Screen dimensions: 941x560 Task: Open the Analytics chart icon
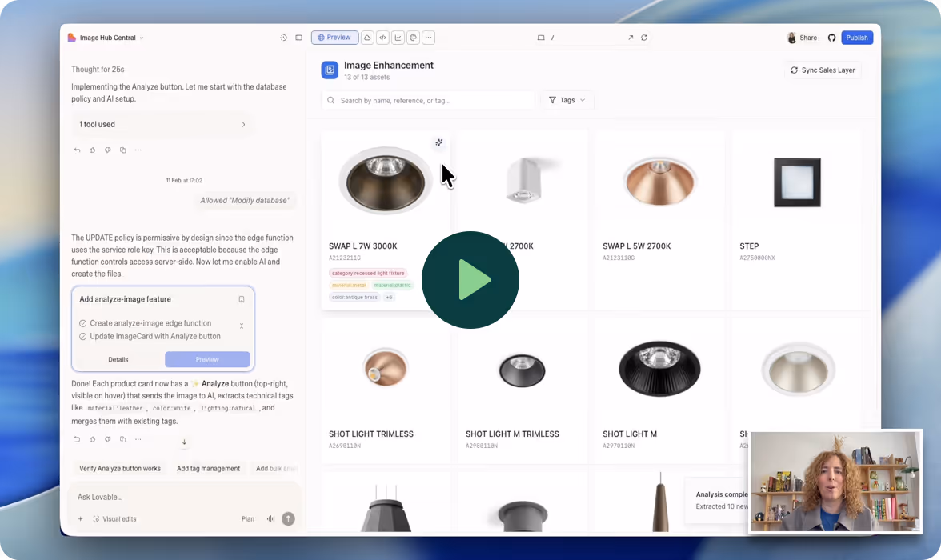398,38
